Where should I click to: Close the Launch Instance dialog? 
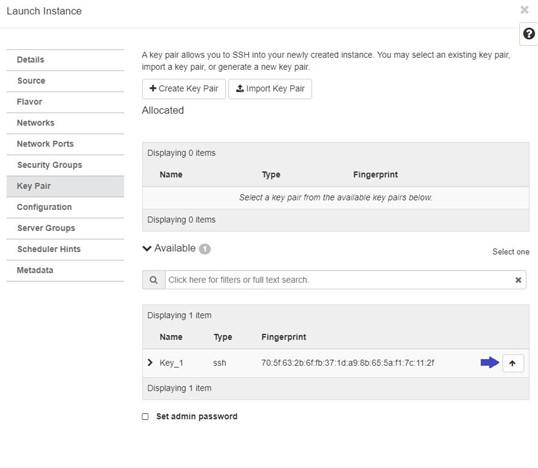click(x=524, y=10)
